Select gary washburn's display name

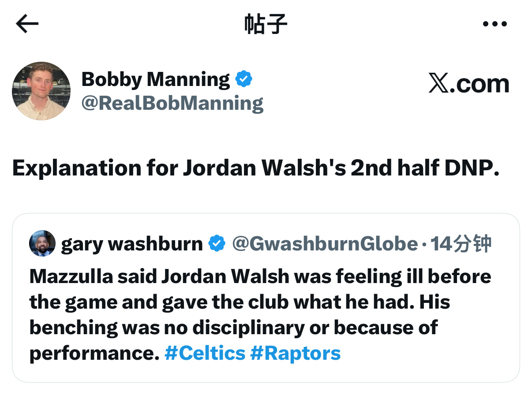[x=131, y=242]
